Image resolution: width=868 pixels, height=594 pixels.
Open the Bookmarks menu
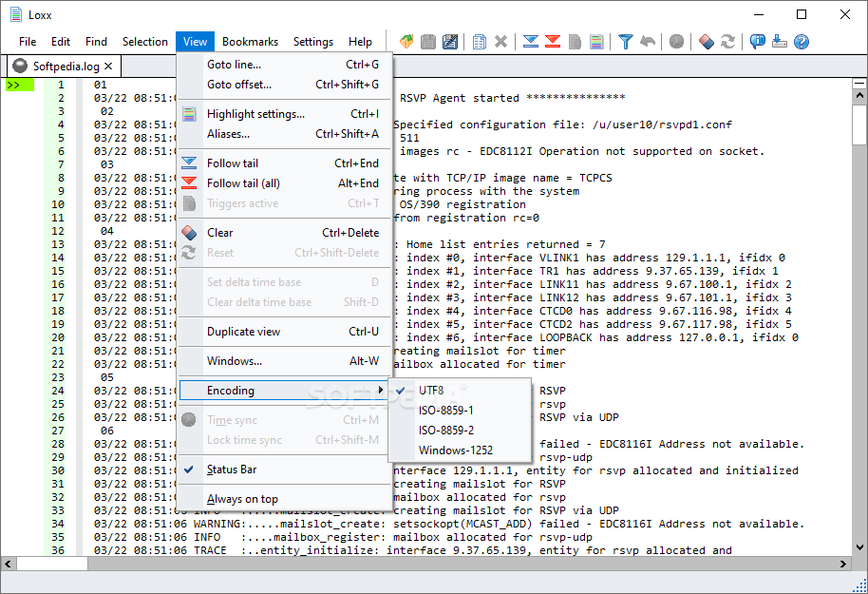pyautogui.click(x=250, y=42)
